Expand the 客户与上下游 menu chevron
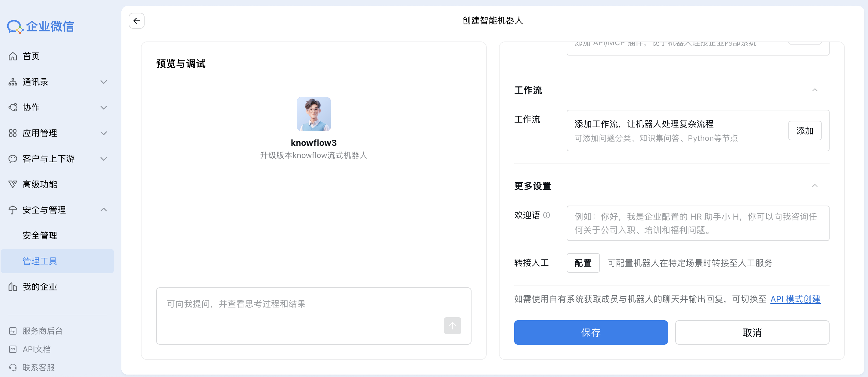 click(x=104, y=159)
